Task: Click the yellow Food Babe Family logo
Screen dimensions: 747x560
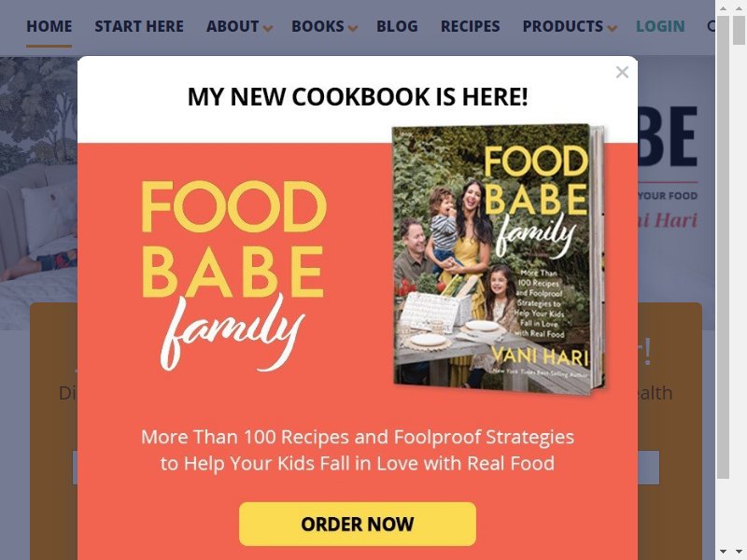Action: 234,275
